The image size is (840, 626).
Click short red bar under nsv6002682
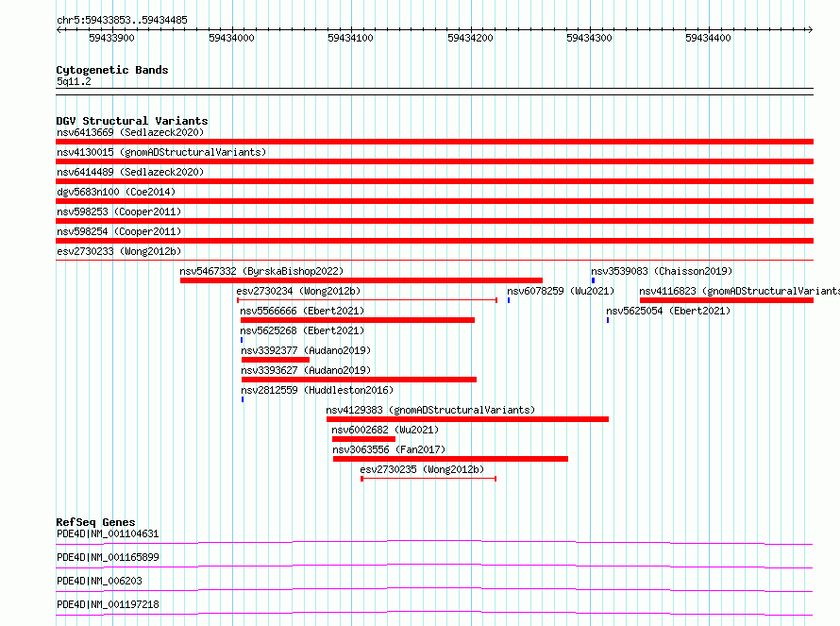point(363,439)
